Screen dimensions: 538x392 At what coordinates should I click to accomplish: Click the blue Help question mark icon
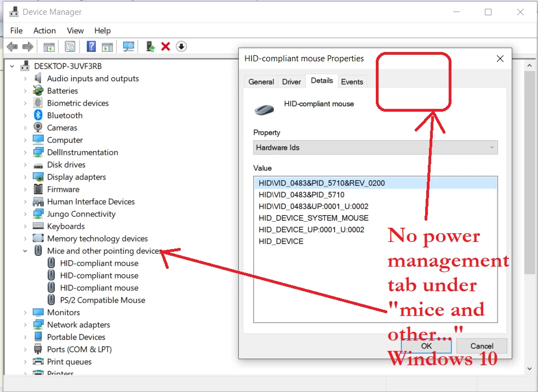91,47
